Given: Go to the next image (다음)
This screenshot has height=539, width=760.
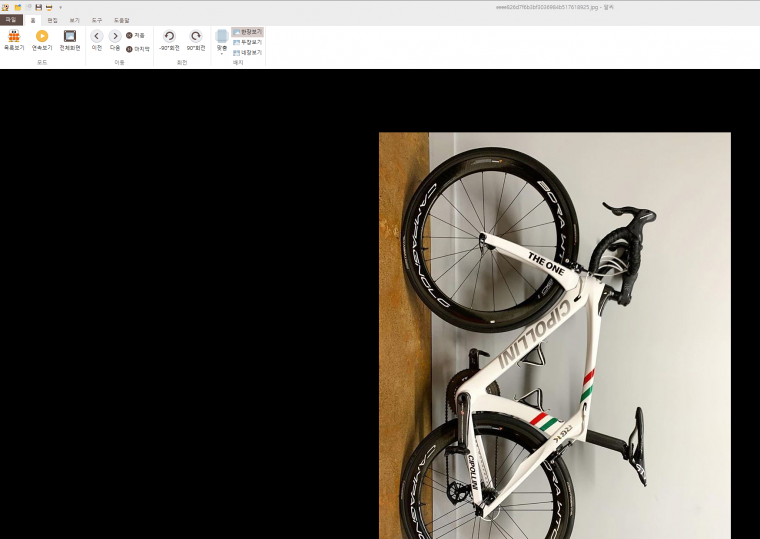Looking at the screenshot, I should click(115, 40).
